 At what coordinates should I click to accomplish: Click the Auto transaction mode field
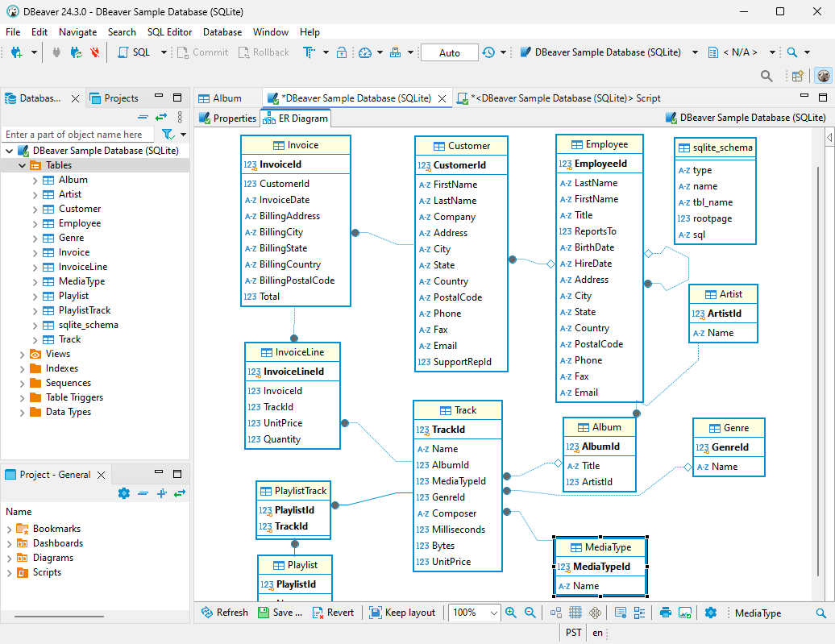click(x=450, y=52)
